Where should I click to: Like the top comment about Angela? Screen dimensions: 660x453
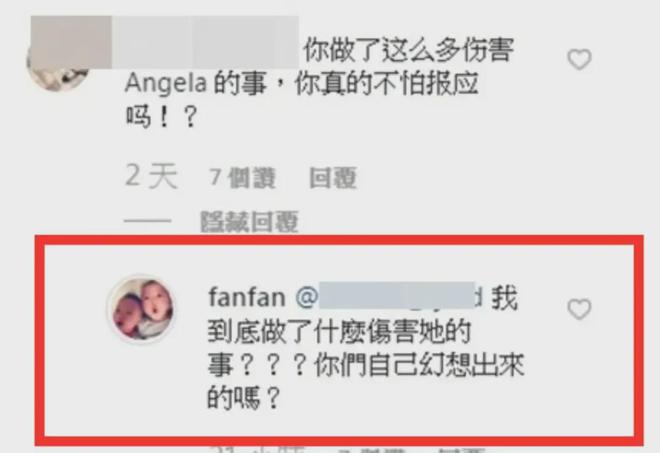pos(580,59)
